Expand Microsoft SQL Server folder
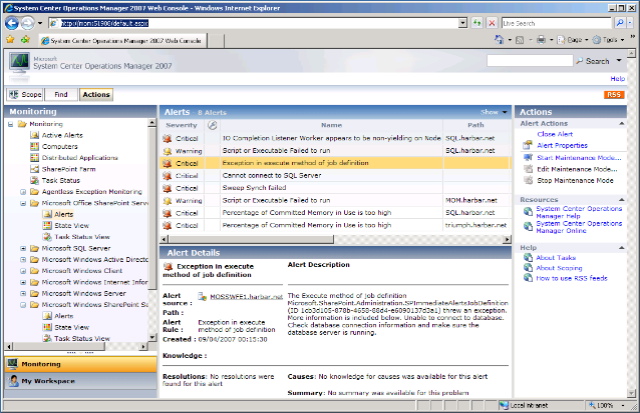 click(23, 248)
